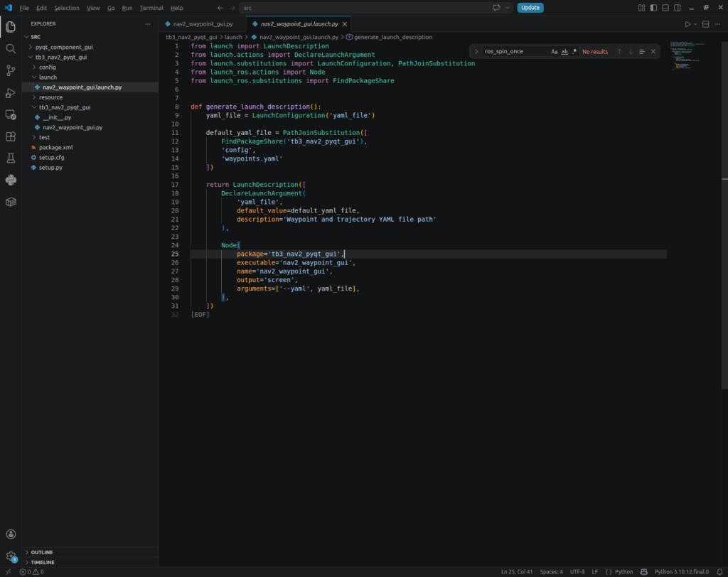Toggle Match Whole Word in find widget

(x=564, y=52)
